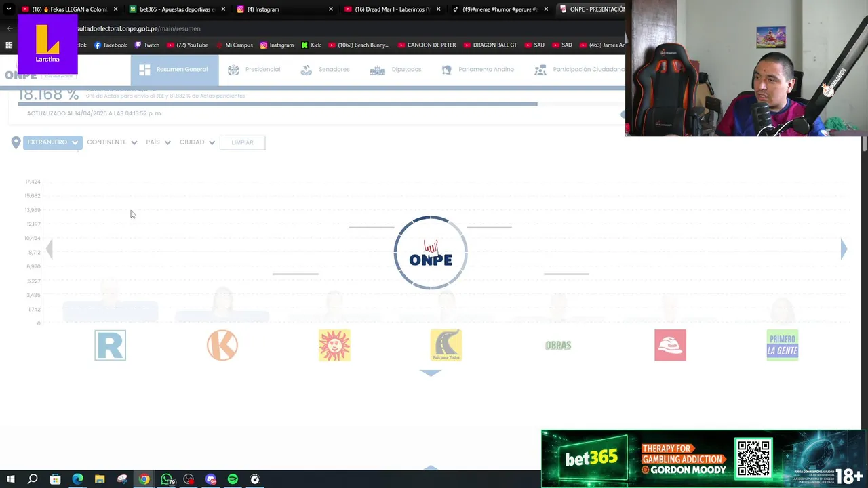This screenshot has height=488, width=868.
Task: Click the Chrome taskbar icon
Action: click(144, 479)
